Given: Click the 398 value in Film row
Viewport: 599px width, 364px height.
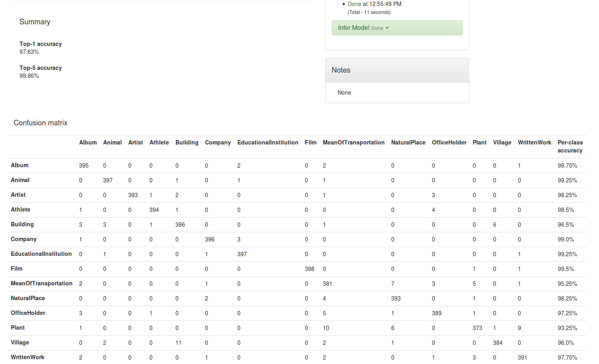Looking at the screenshot, I should click(310, 269).
